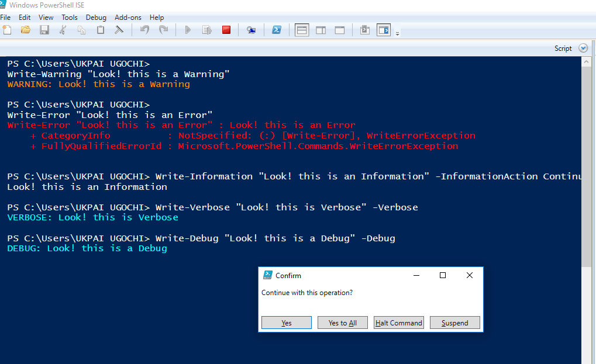Open the Debug menu
Viewport: 596px width, 364px height.
tap(95, 17)
